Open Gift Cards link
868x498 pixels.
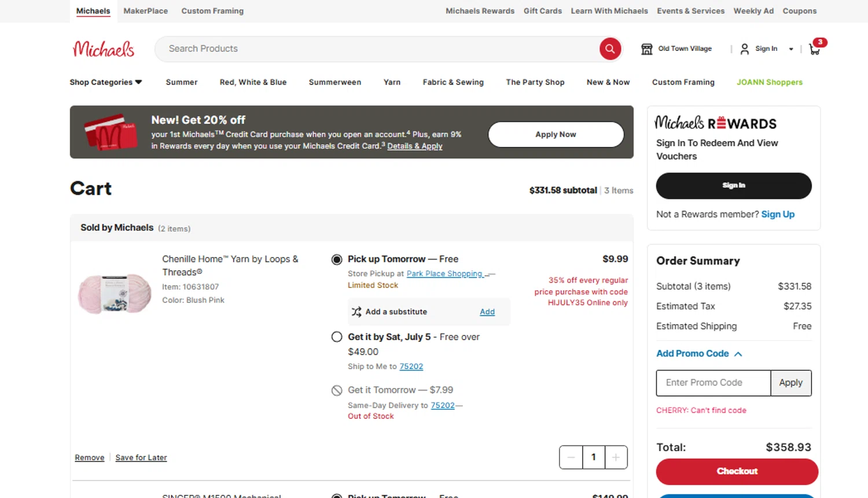(543, 11)
